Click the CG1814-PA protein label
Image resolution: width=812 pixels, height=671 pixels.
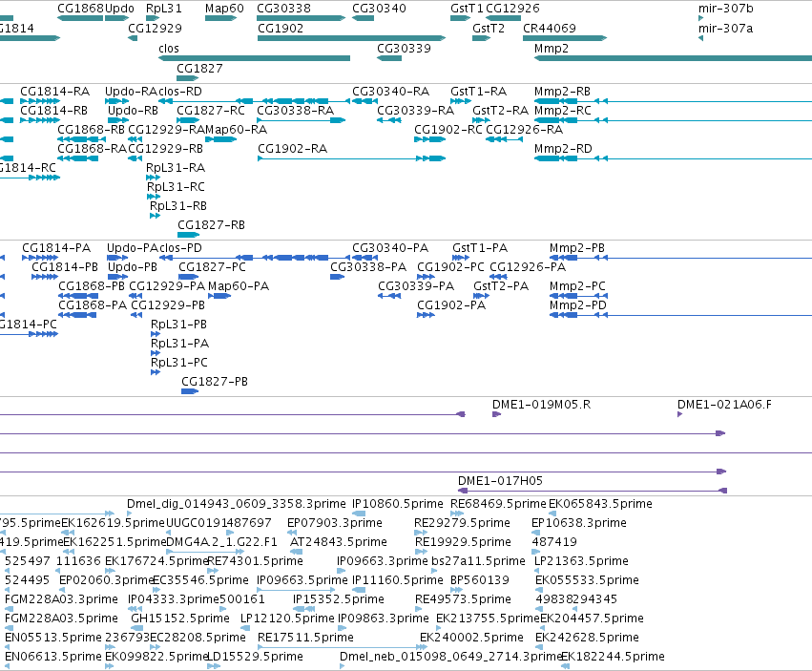[x=56, y=247]
